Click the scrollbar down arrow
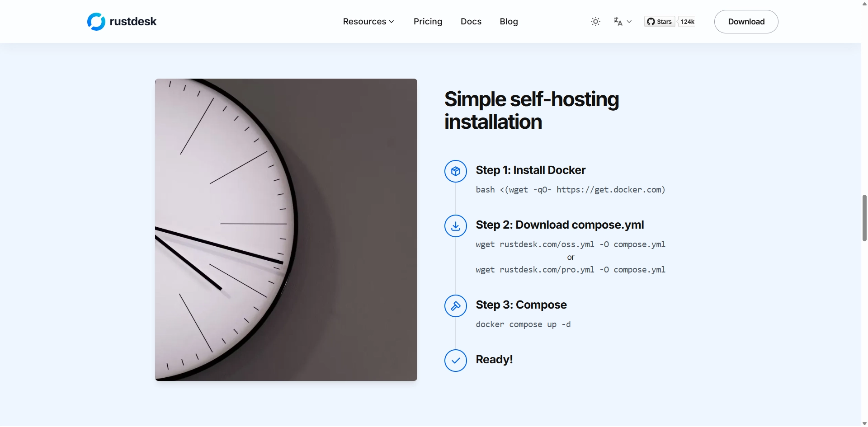Viewport: 868px width, 427px height. pyautogui.click(x=864, y=423)
